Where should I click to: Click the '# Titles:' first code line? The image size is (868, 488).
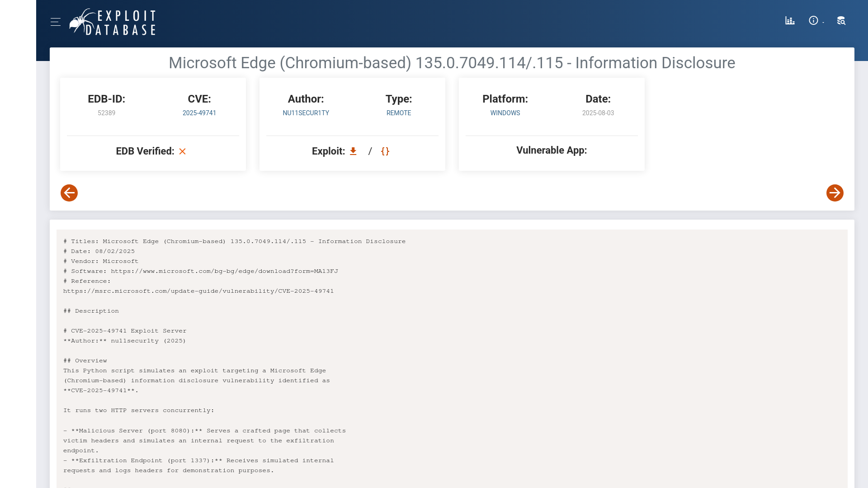(x=234, y=241)
